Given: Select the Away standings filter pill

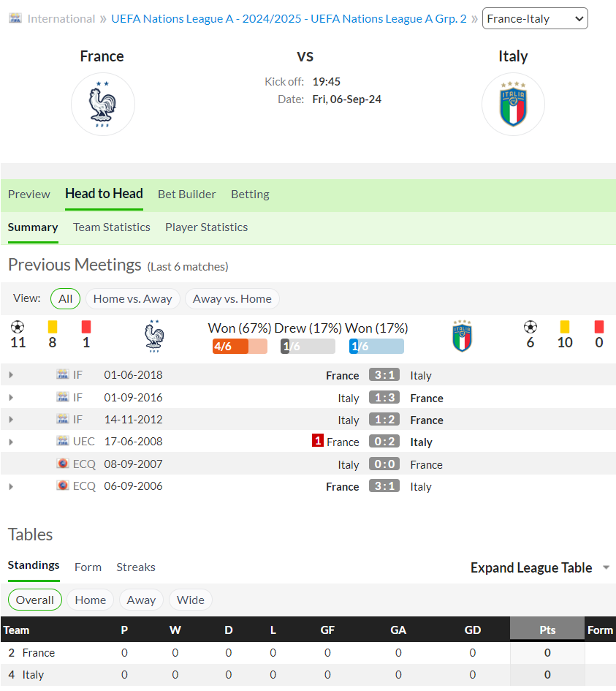Looking at the screenshot, I should [141, 600].
